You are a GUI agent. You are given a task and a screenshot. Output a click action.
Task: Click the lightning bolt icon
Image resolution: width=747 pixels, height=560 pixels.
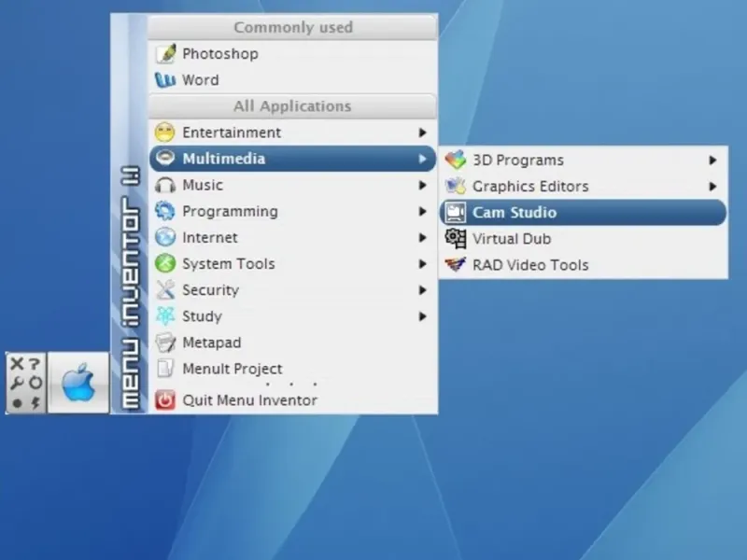click(x=35, y=403)
